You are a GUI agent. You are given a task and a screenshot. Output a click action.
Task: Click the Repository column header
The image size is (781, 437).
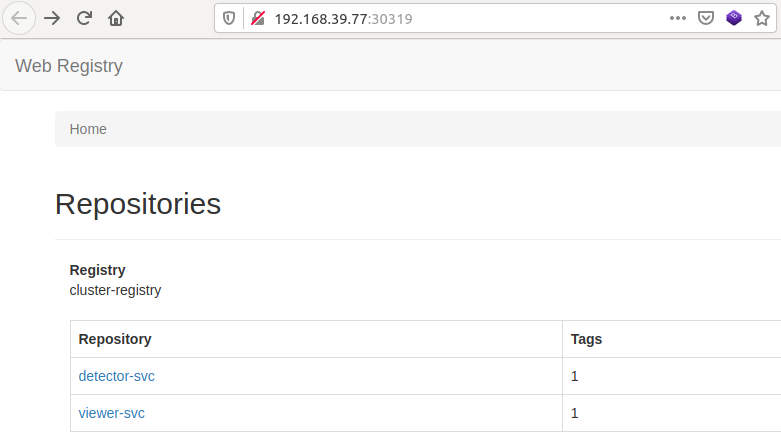115,339
